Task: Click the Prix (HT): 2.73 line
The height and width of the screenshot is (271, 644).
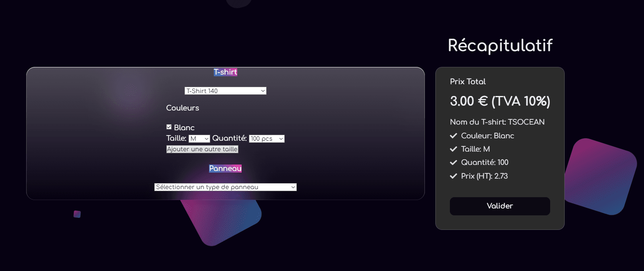Action: (x=484, y=176)
